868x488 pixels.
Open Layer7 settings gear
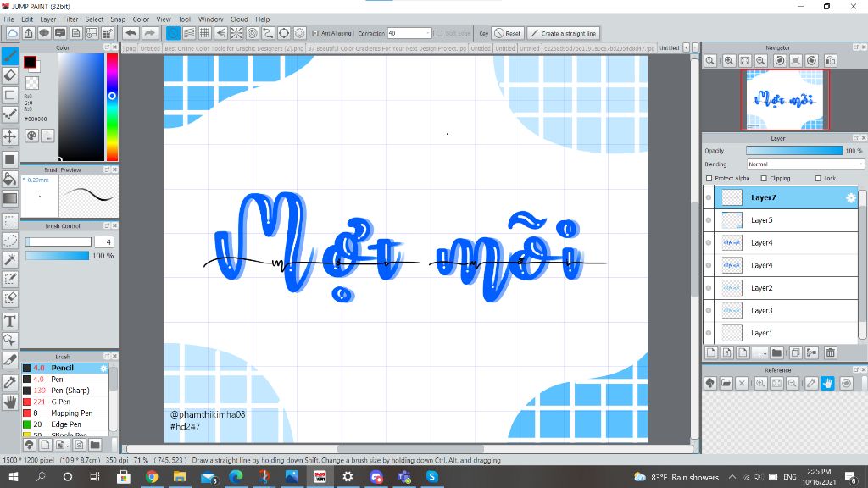click(851, 197)
